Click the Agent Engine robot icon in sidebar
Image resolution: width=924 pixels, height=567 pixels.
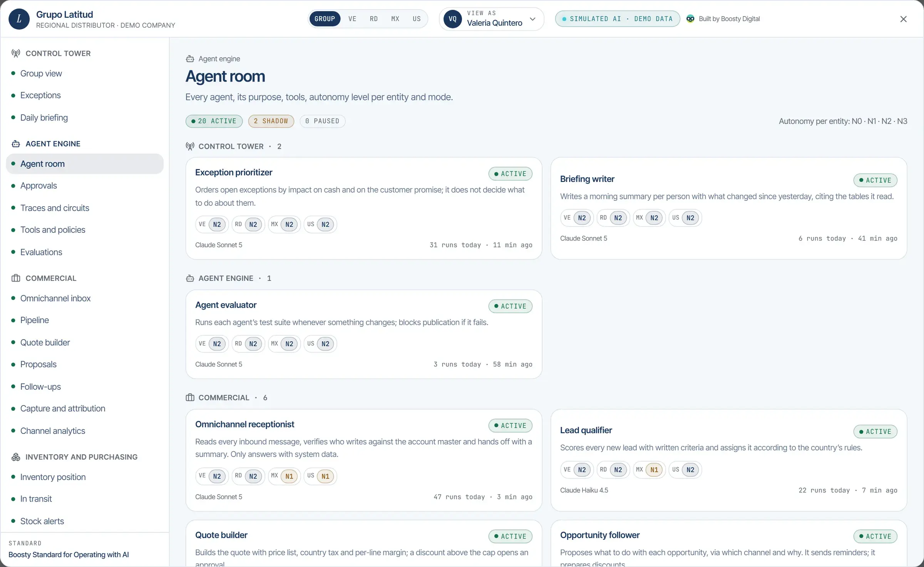pyautogui.click(x=16, y=144)
